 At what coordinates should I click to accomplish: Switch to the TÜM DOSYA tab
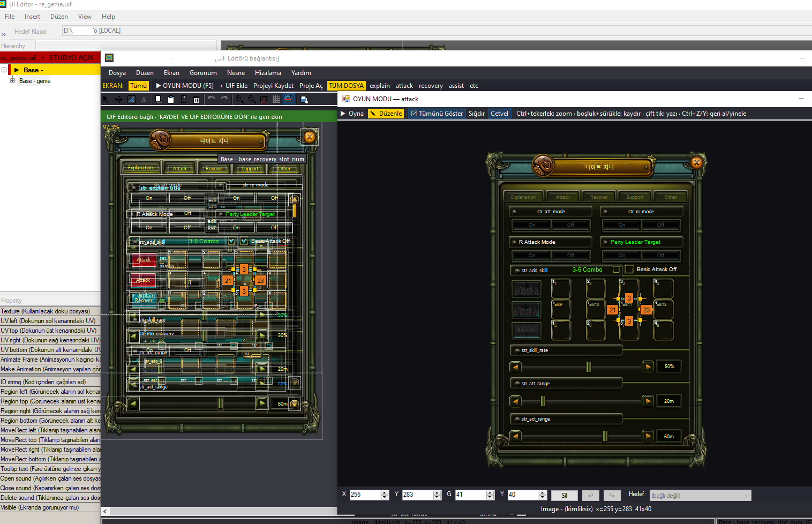pos(346,86)
